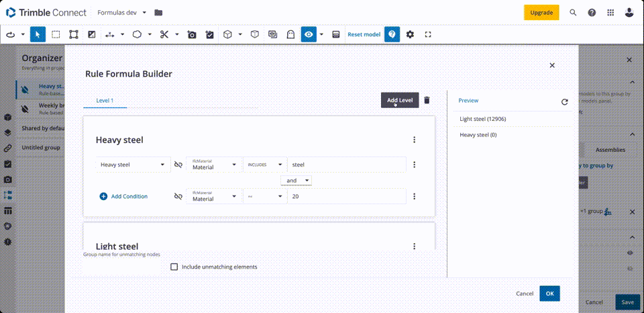Switch to Level 1 tab
Viewport: 644px width, 313px height.
point(105,100)
